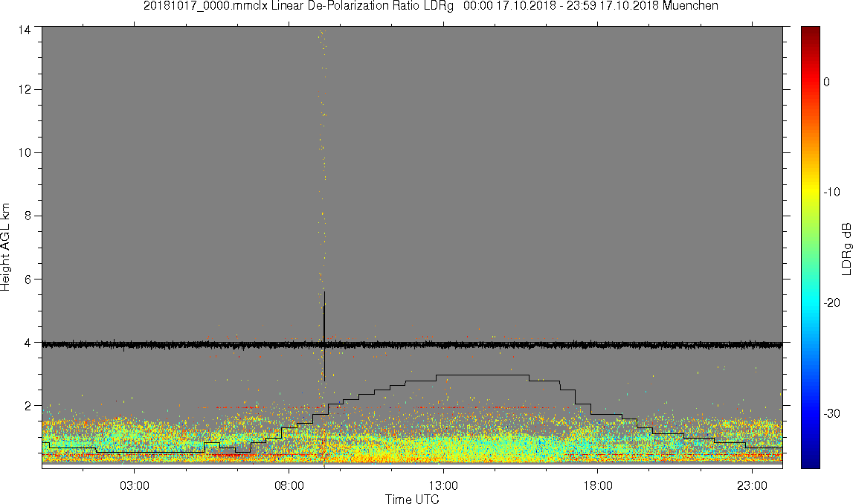Viewport: 853px width, 504px height.
Task: Click the 'LDRg dB' colorbar label
Action: 846,248
